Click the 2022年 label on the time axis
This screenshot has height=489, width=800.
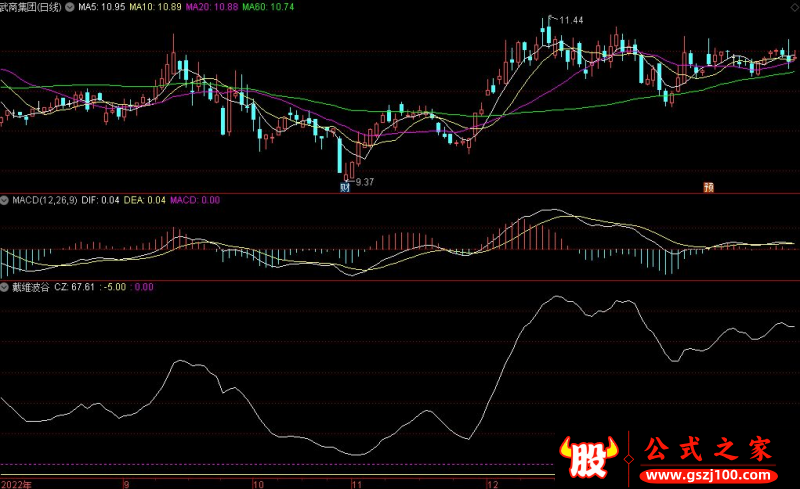click(x=16, y=484)
